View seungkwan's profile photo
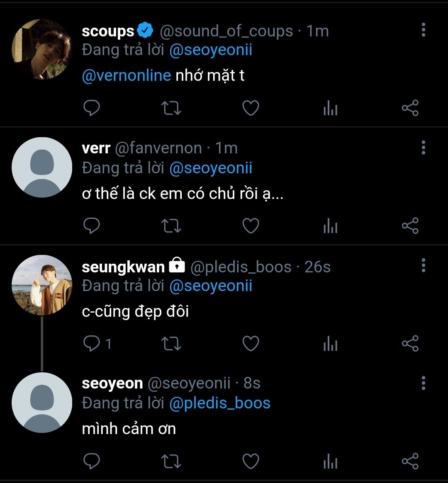Viewport: 448px width, 483px height. pyautogui.click(x=42, y=285)
